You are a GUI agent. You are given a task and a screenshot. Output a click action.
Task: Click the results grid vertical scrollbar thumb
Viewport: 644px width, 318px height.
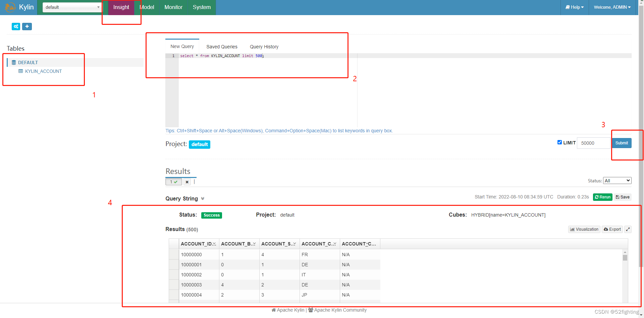625,258
